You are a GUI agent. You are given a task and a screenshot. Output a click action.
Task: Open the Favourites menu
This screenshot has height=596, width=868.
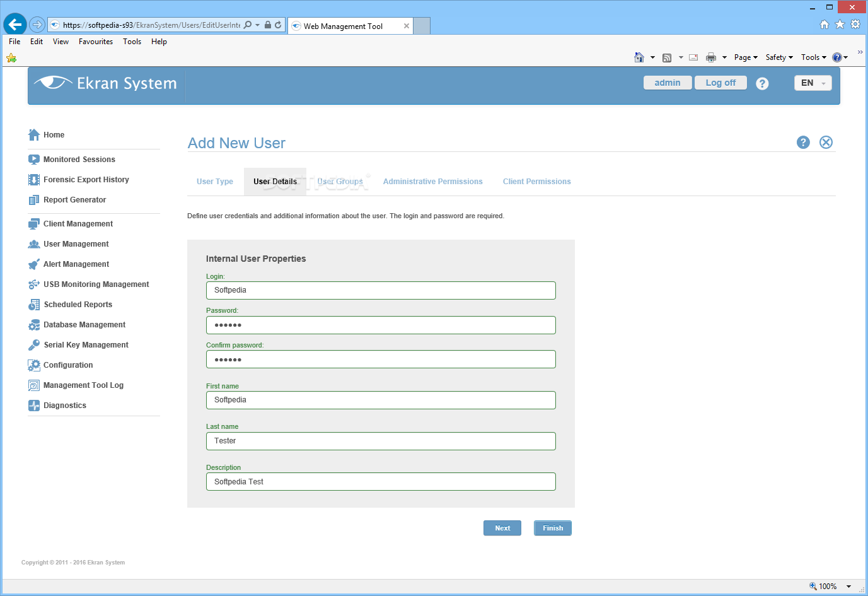[96, 42]
